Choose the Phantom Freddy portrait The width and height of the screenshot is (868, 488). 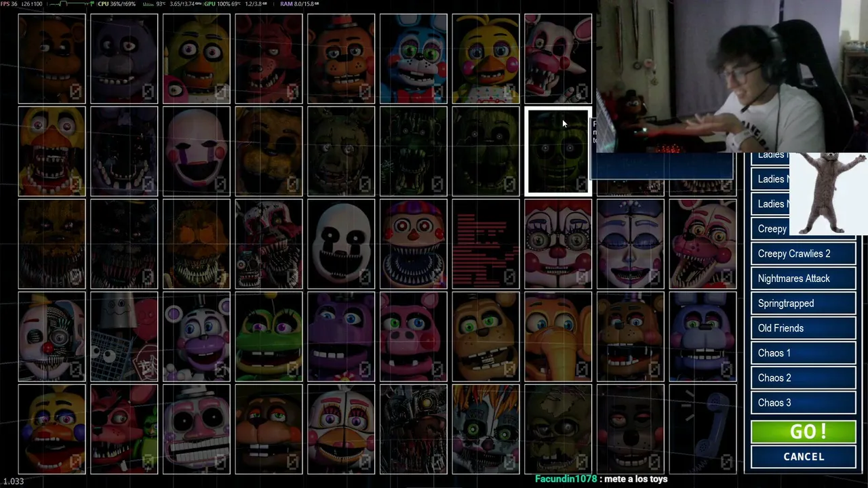[486, 151]
